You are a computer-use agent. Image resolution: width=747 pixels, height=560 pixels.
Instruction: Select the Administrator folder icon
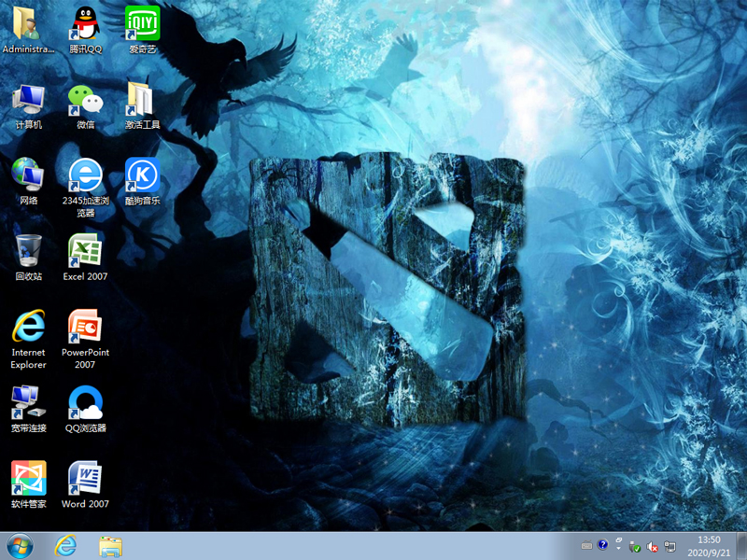point(28,30)
